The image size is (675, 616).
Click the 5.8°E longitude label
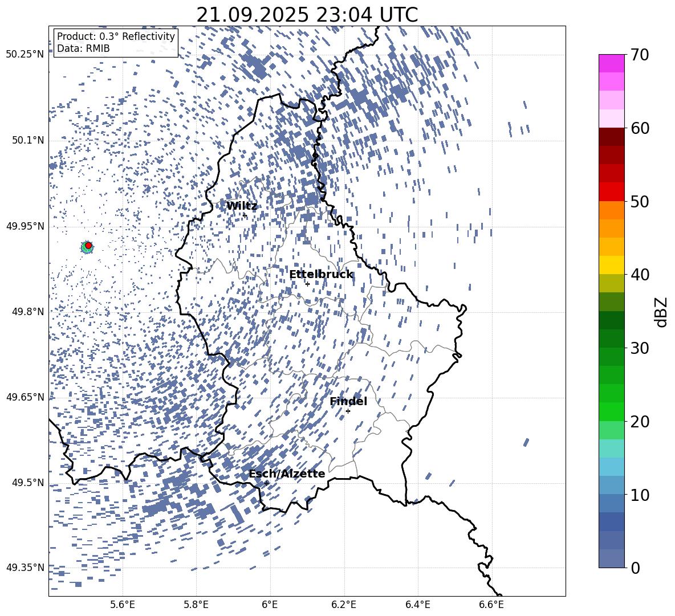196,605
